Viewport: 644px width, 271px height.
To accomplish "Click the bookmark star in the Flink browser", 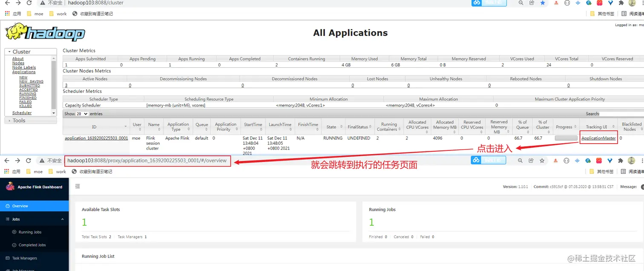I will [542, 161].
